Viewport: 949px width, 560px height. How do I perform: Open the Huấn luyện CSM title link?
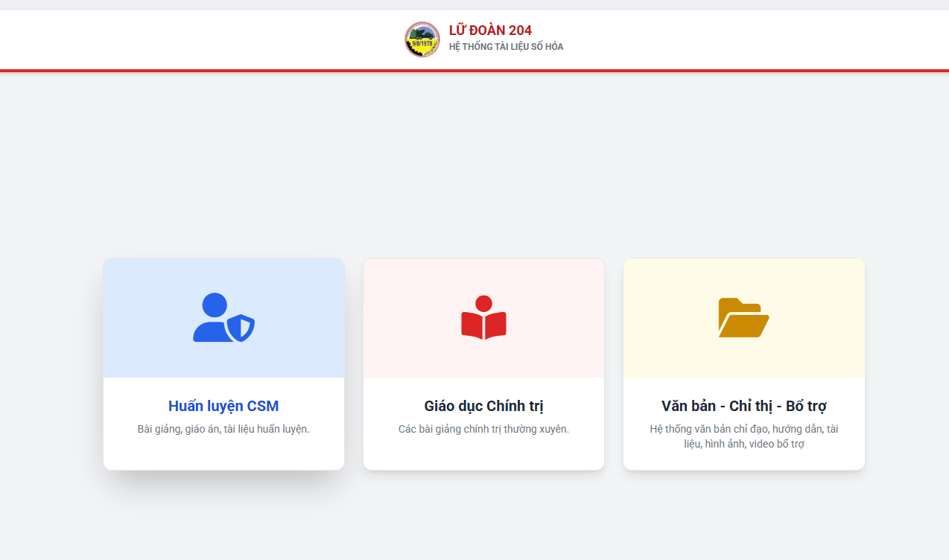(x=223, y=406)
